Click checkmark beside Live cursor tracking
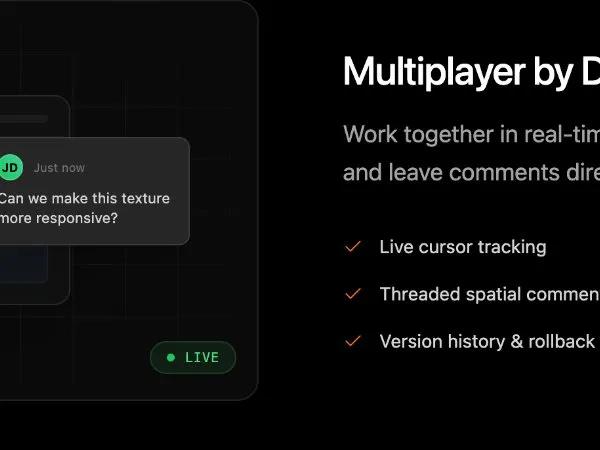The image size is (600, 450). [x=352, y=247]
